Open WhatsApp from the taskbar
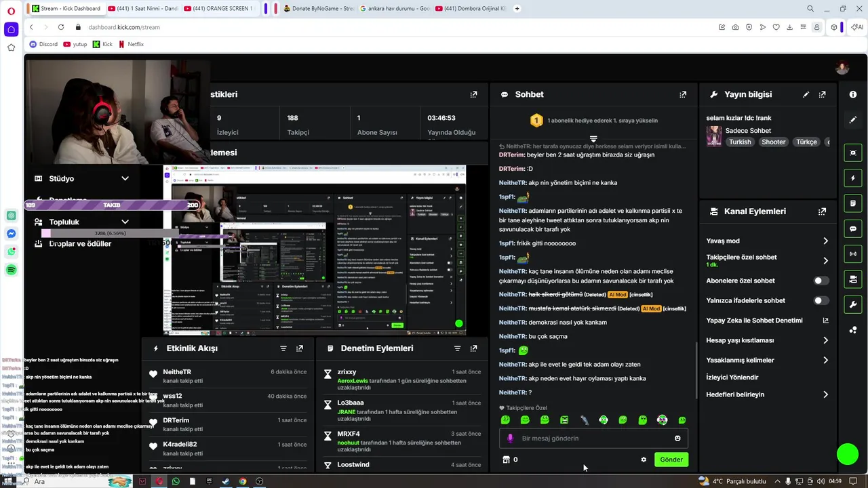Screen dimensions: 868x488 (176, 481)
